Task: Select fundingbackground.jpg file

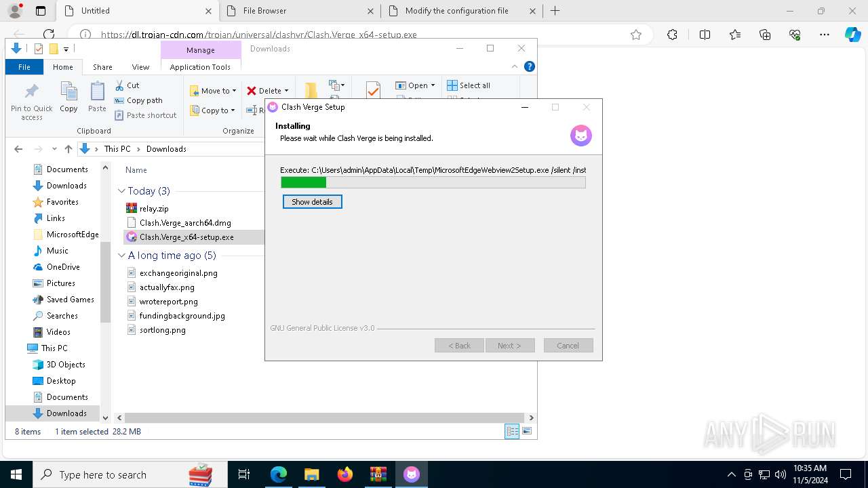Action: click(182, 316)
